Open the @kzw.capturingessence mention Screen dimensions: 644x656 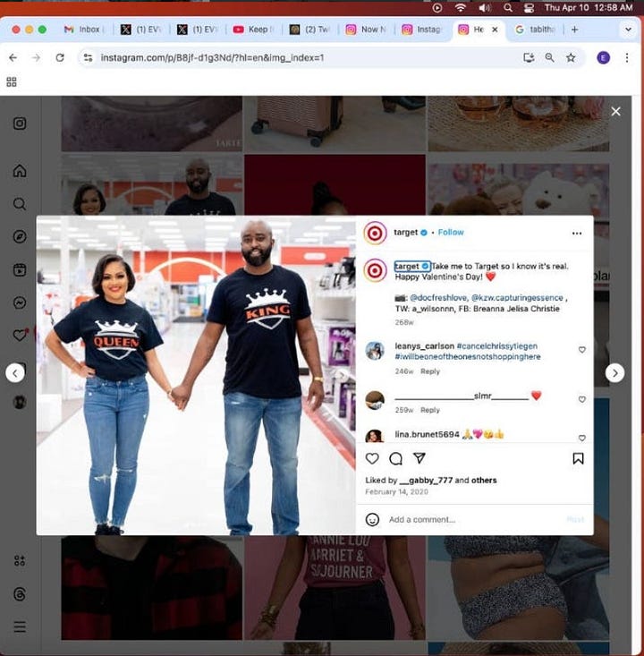coord(517,297)
